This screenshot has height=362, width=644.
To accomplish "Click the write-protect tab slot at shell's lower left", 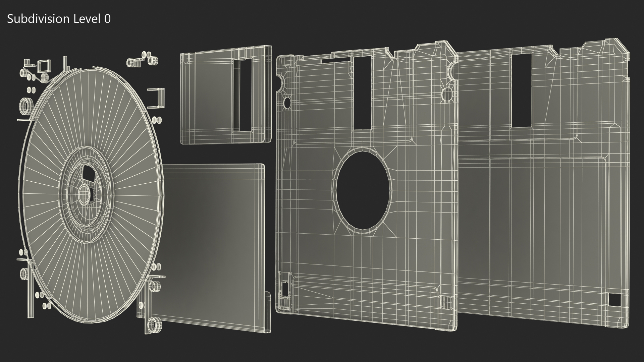I will [x=285, y=289].
